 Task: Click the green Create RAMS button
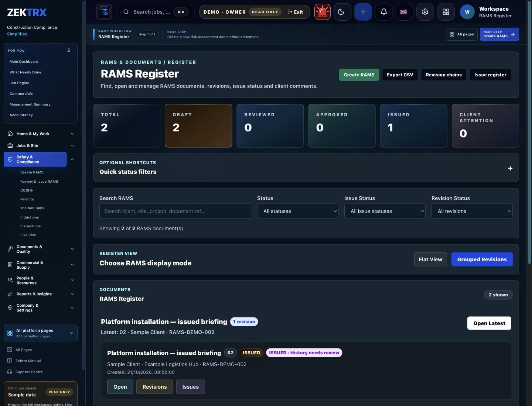pos(359,75)
